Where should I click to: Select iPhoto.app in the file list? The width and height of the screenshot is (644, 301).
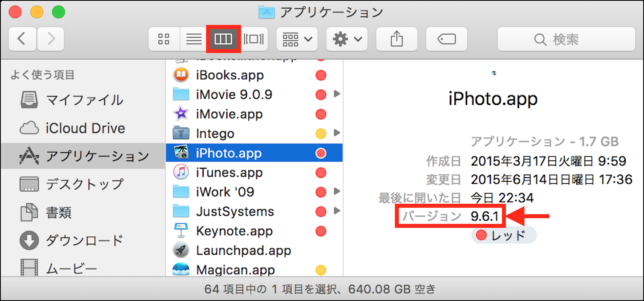[x=254, y=153]
